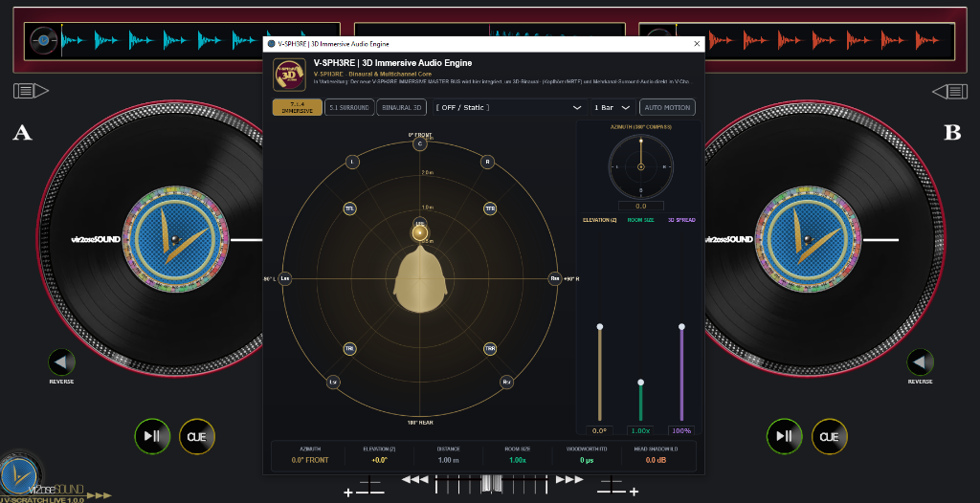This screenshot has width=980, height=503.
Task: Click deck A mini disc thumbnail
Action: click(43, 40)
